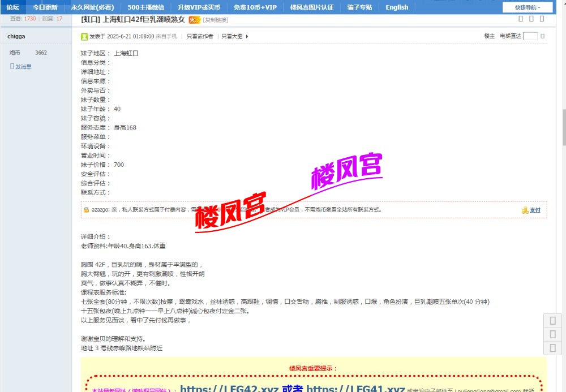This screenshot has height=392, width=566.
Task: Click the 支付 payment link
Action: coord(535,210)
